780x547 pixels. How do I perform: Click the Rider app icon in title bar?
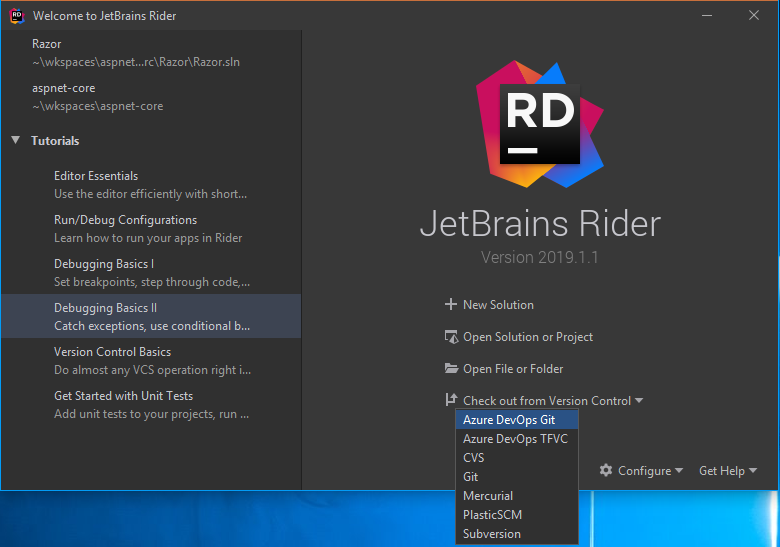point(17,16)
